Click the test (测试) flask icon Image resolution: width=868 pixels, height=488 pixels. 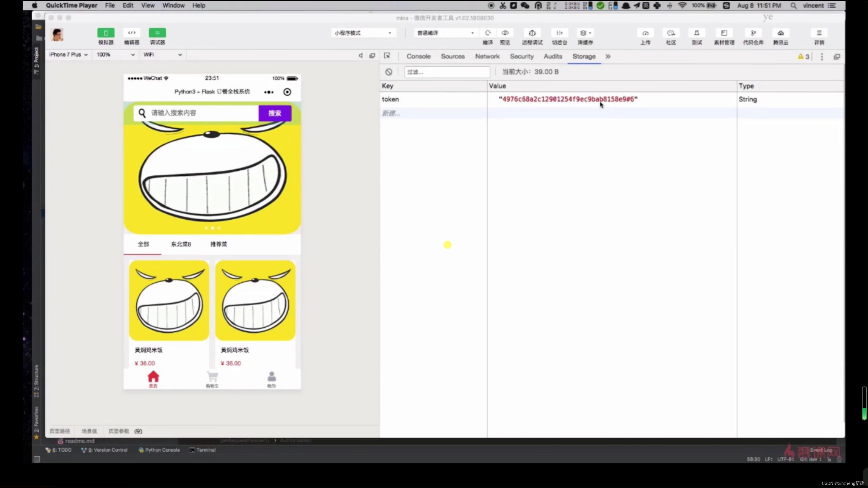697,33
